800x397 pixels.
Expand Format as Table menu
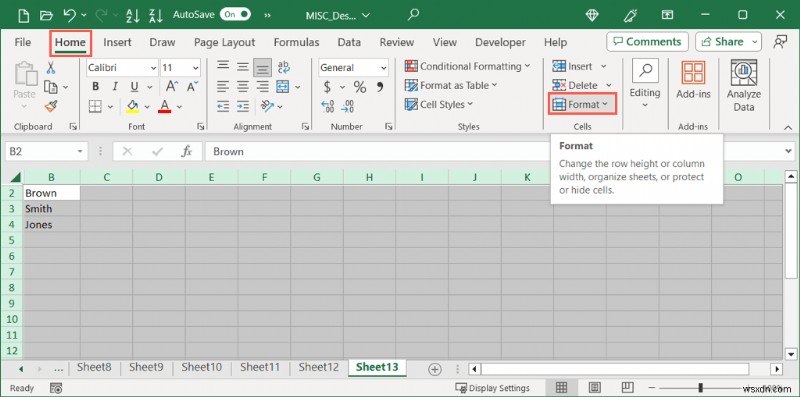[451, 86]
